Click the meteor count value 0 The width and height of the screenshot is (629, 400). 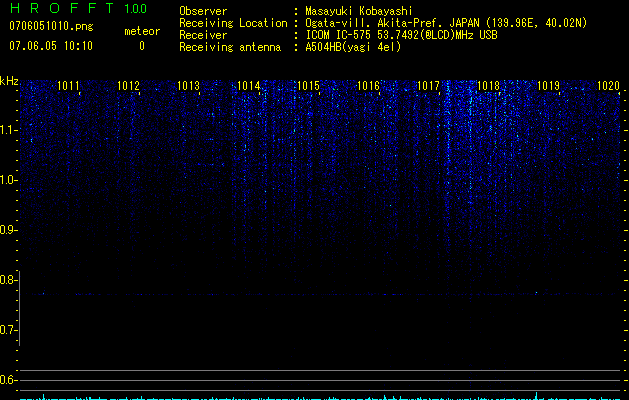(x=142, y=46)
